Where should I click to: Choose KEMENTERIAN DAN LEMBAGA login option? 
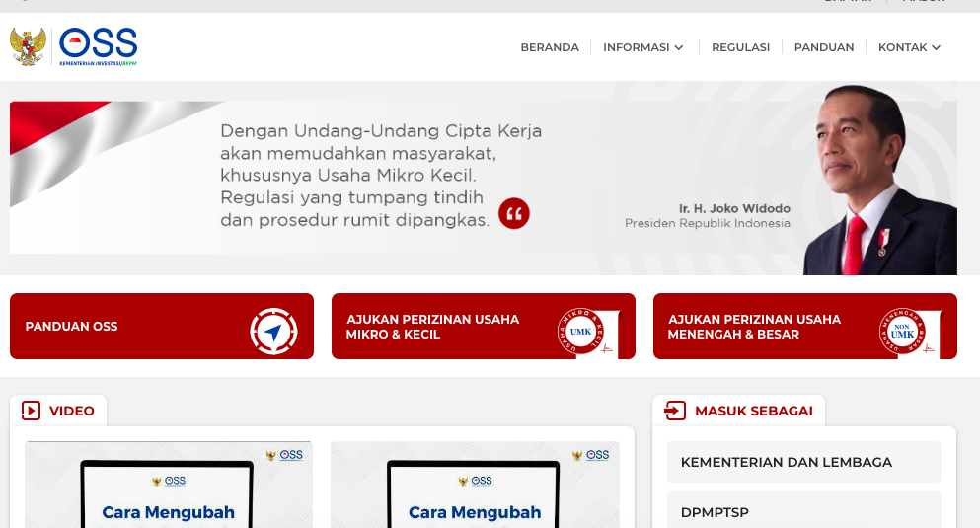coord(803,462)
